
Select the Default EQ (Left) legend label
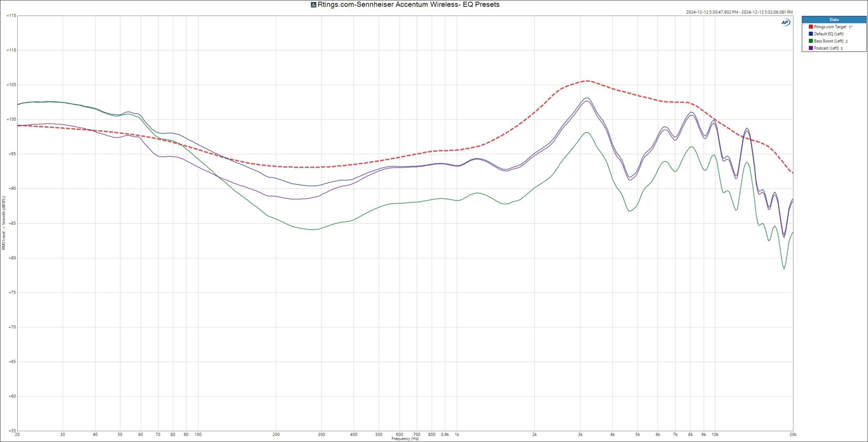point(829,34)
